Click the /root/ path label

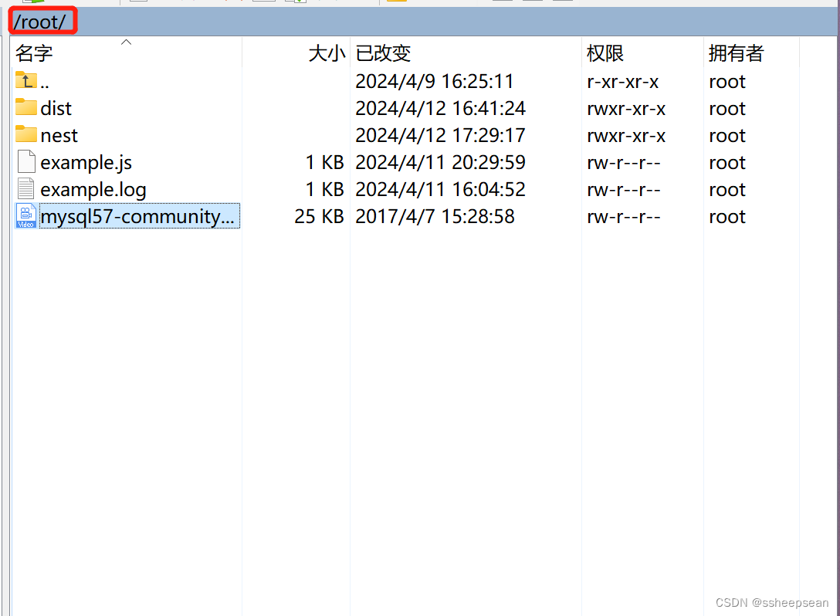[x=40, y=22]
